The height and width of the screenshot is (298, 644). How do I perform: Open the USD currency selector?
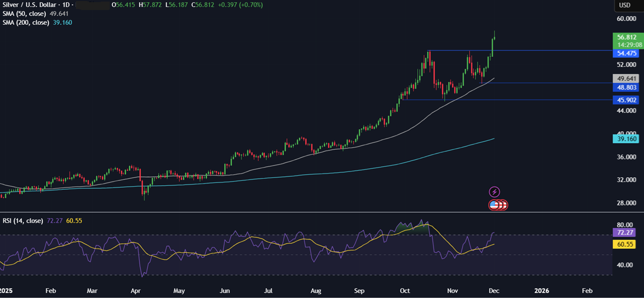coord(624,5)
